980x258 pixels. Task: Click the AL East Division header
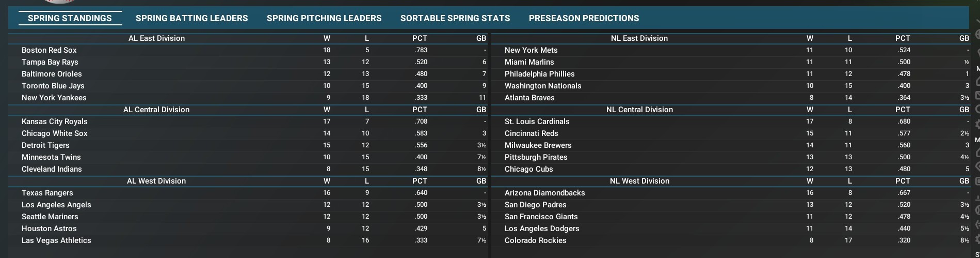(156, 38)
